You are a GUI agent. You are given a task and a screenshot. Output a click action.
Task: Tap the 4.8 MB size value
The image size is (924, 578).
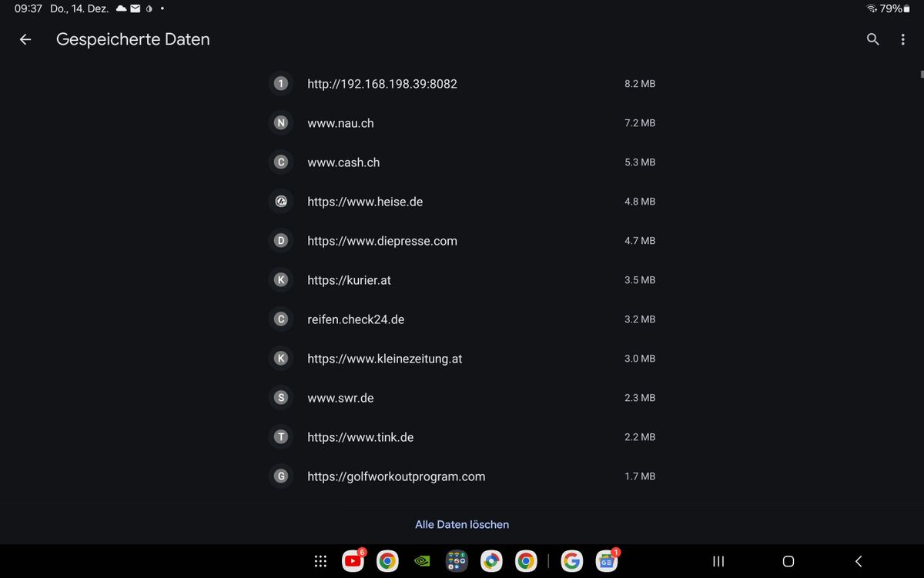[640, 201]
